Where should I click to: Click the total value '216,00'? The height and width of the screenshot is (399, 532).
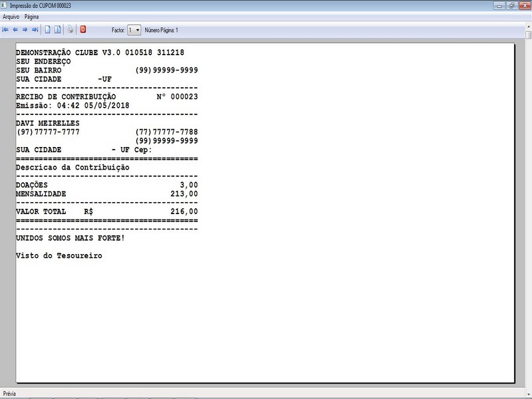coord(184,211)
